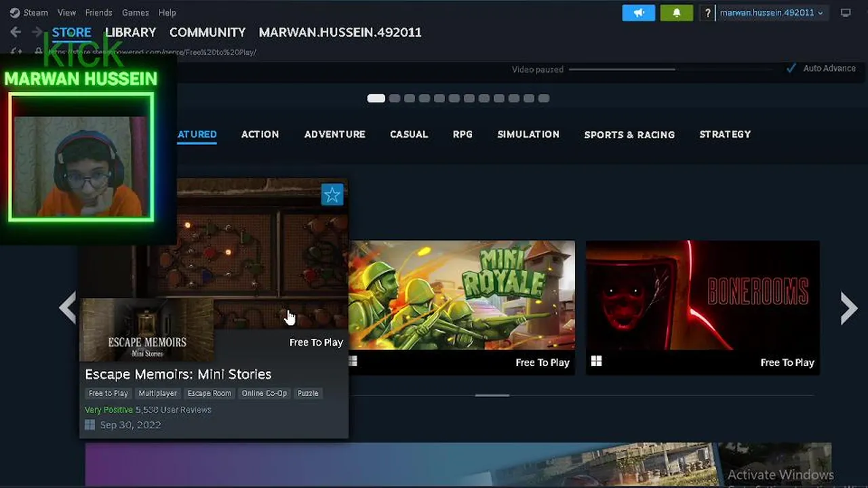Viewport: 868px width, 488px height.
Task: Click the Free To Play label on Mini Royale
Action: (x=542, y=363)
